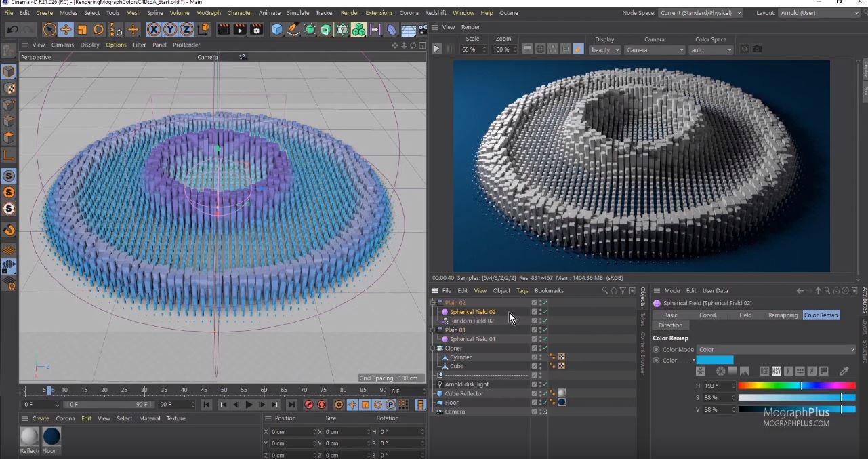Toggle Plain 01 enable checkmark
The image size is (868, 459).
coord(543,330)
